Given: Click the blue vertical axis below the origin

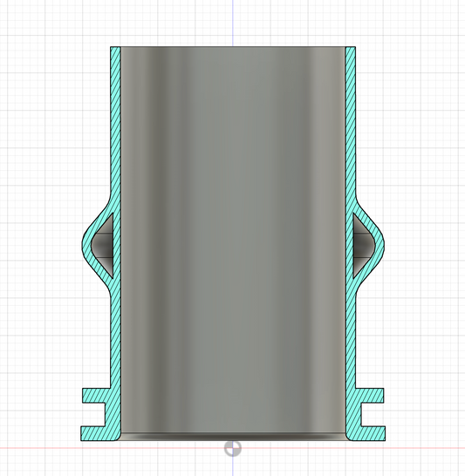Looking at the screenshot, I should pyautogui.click(x=233, y=467).
